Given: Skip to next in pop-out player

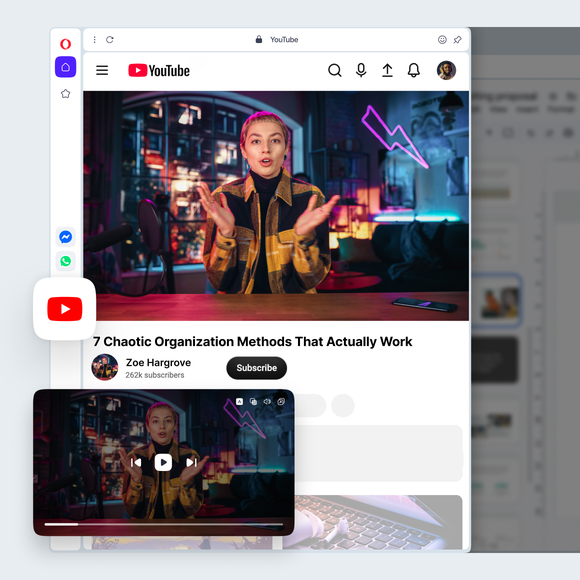Looking at the screenshot, I should (x=191, y=462).
